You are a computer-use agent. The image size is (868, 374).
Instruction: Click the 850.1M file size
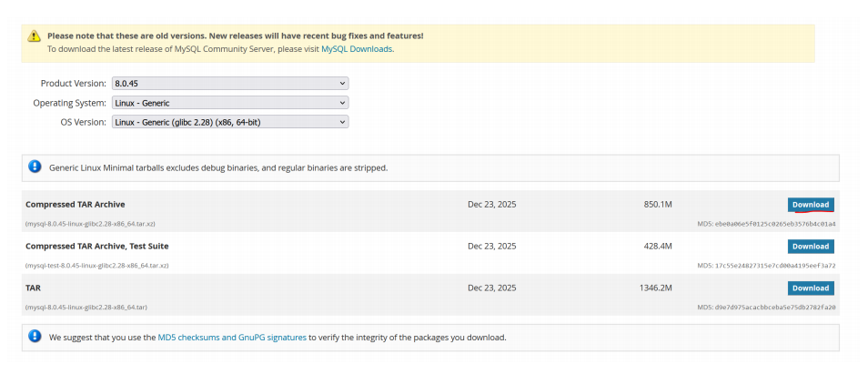[x=658, y=204]
